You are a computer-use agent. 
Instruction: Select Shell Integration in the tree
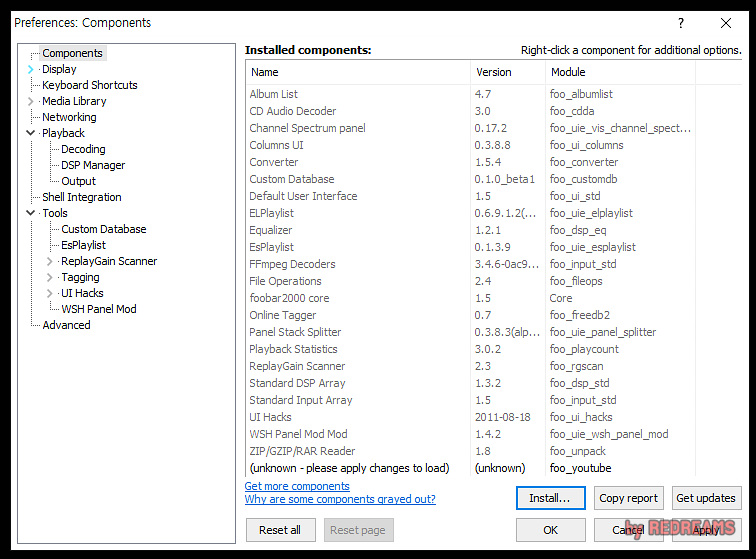click(81, 197)
